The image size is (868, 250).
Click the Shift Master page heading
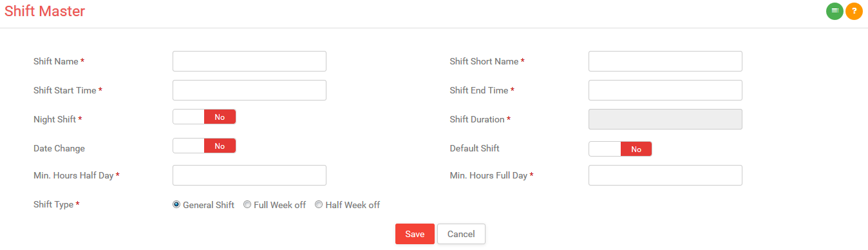(x=44, y=11)
